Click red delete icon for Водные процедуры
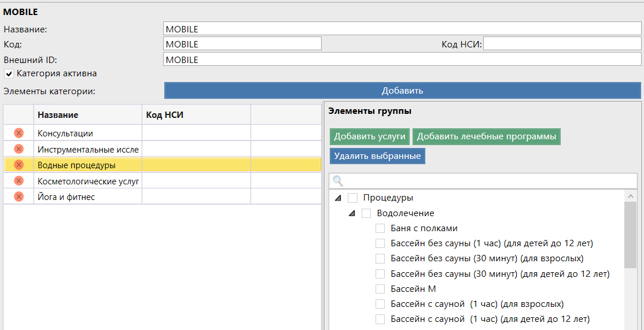This screenshot has height=330, width=644. 19,165
